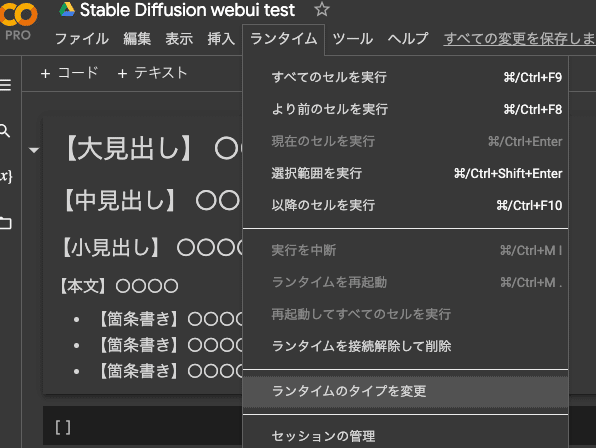The height and width of the screenshot is (448, 596).
Task: Add a code cell with + コード
Action: [70, 73]
